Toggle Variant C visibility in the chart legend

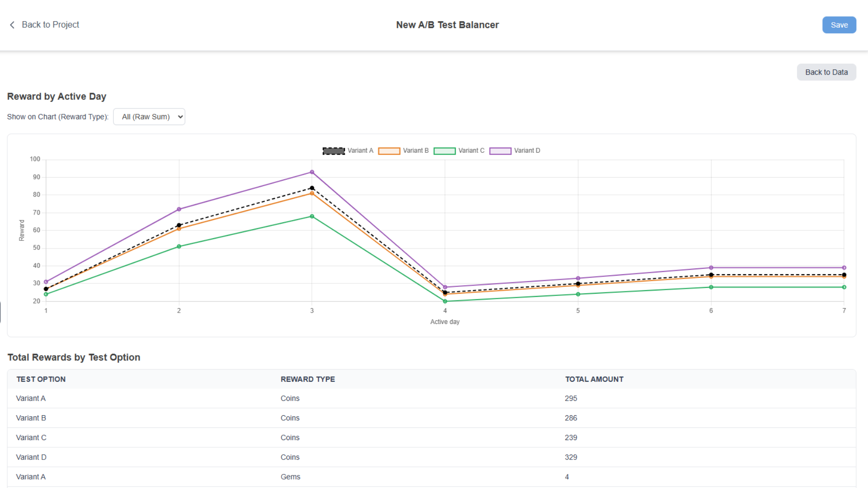pyautogui.click(x=472, y=150)
